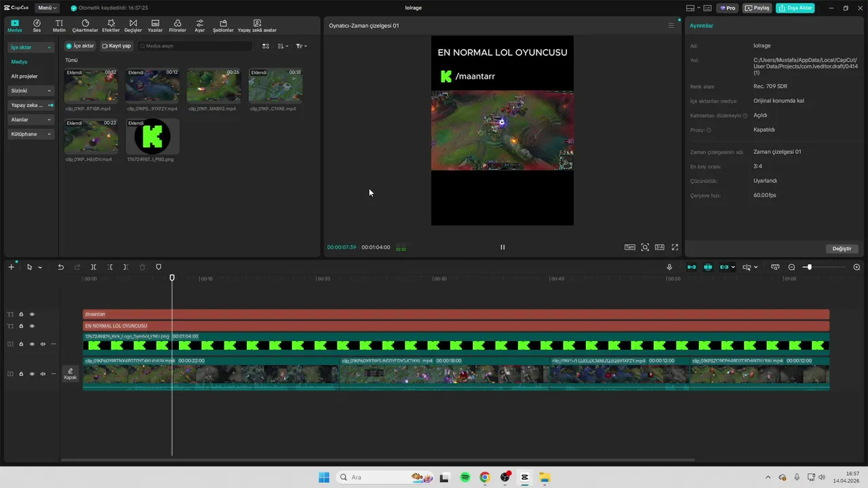This screenshot has height=488, width=868.
Task: Pause the preview playback
Action: (502, 247)
